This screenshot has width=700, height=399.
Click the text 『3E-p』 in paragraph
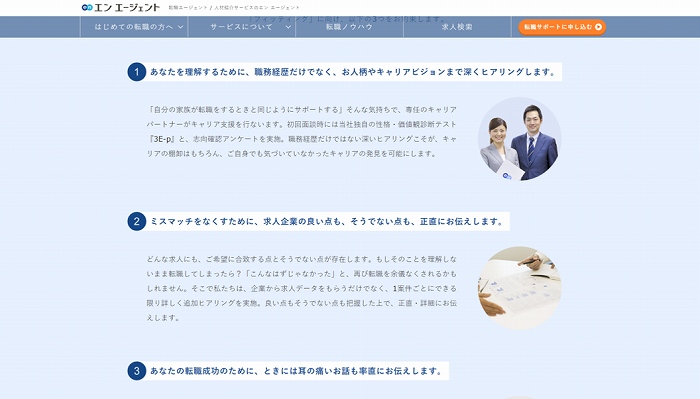(162, 139)
